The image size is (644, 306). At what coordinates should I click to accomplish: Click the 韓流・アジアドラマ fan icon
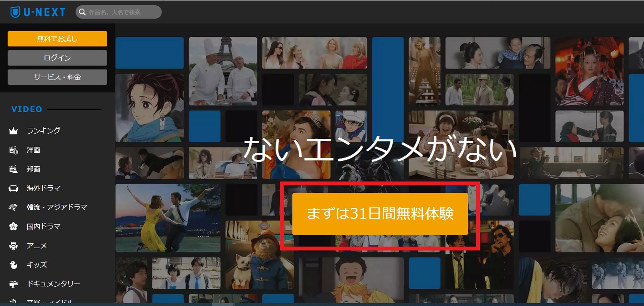coord(13,207)
